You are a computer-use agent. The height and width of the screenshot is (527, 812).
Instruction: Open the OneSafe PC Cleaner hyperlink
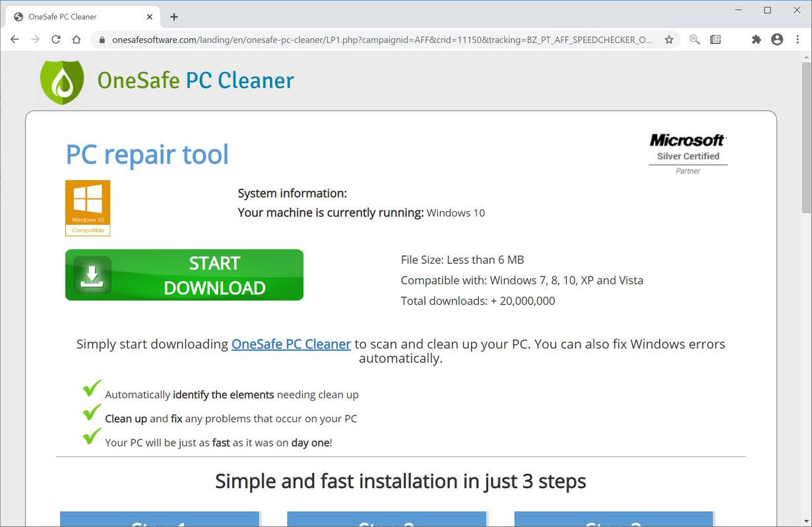(291, 344)
